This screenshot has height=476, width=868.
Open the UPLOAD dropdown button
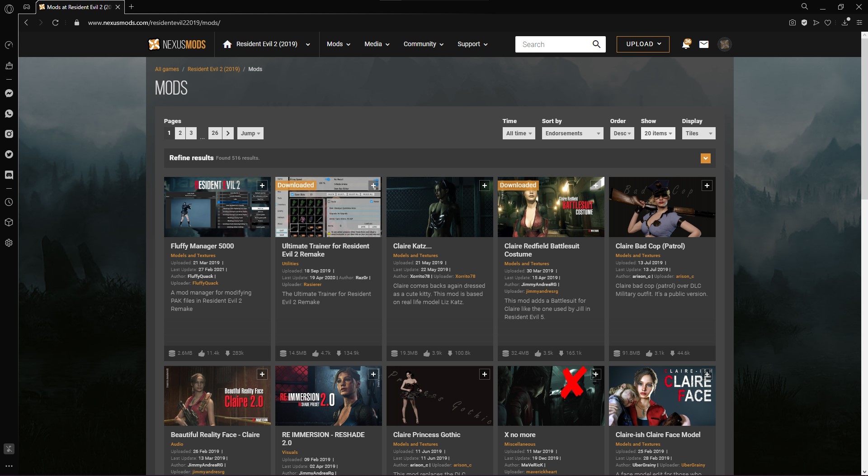pyautogui.click(x=643, y=44)
